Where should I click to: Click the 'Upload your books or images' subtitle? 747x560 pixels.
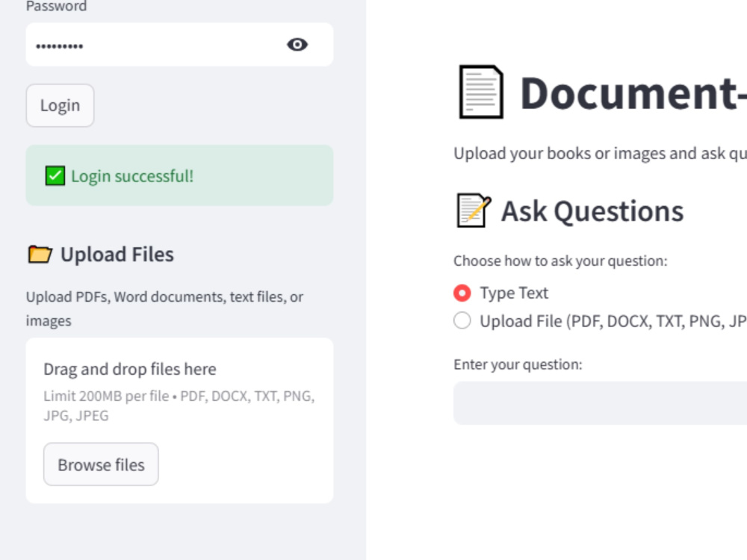coord(601,153)
